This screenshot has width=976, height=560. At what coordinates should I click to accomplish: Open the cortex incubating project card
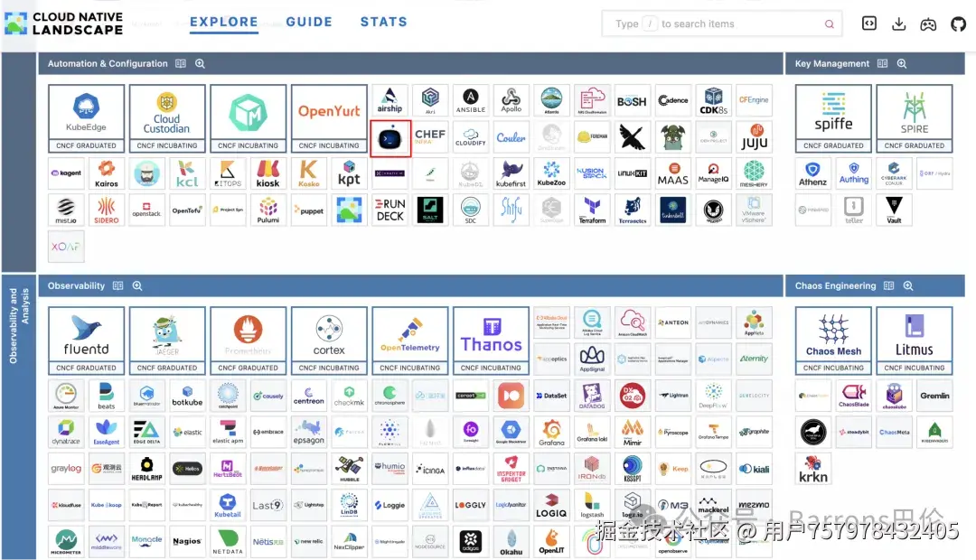tap(329, 341)
